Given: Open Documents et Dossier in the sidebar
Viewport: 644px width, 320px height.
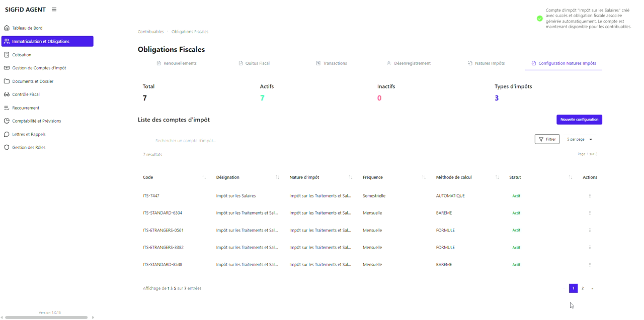Looking at the screenshot, I should point(33,81).
